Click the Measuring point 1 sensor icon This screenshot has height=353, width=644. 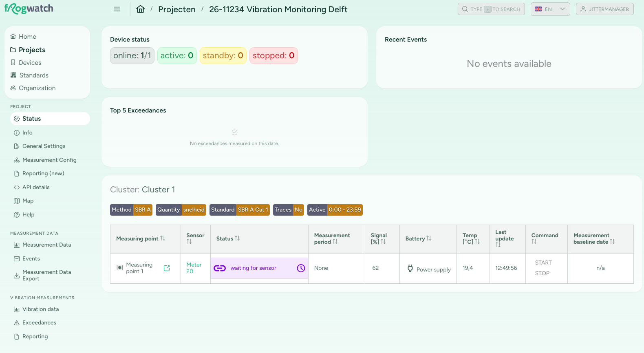120,268
